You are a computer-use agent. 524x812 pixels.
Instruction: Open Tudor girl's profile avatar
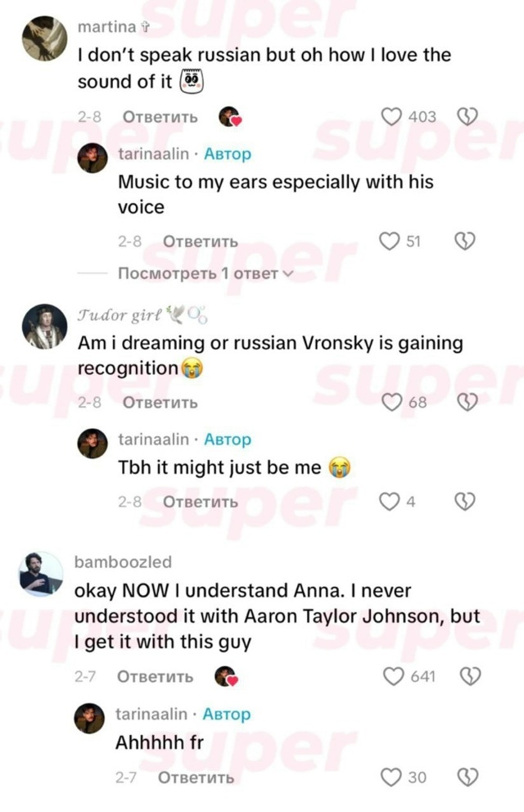pyautogui.click(x=44, y=327)
